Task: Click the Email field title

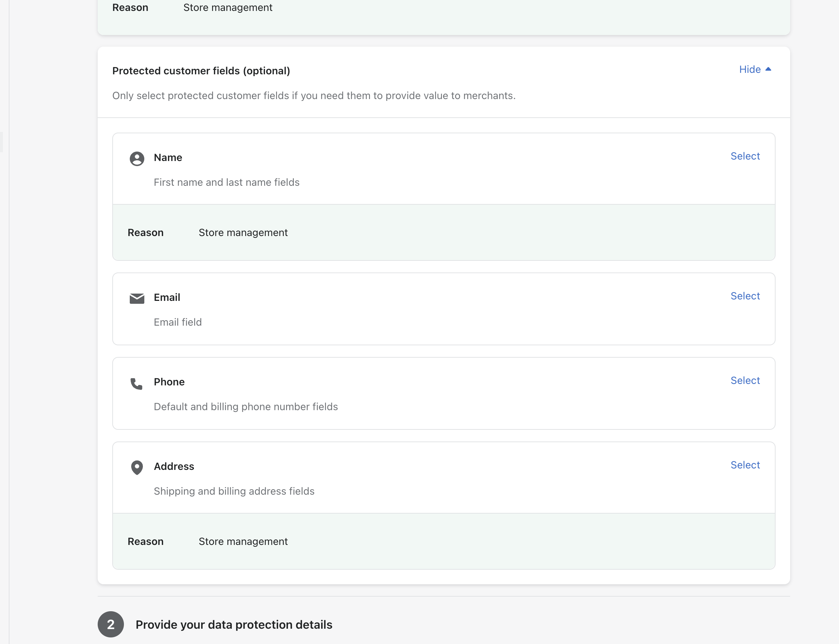Action: click(x=167, y=298)
